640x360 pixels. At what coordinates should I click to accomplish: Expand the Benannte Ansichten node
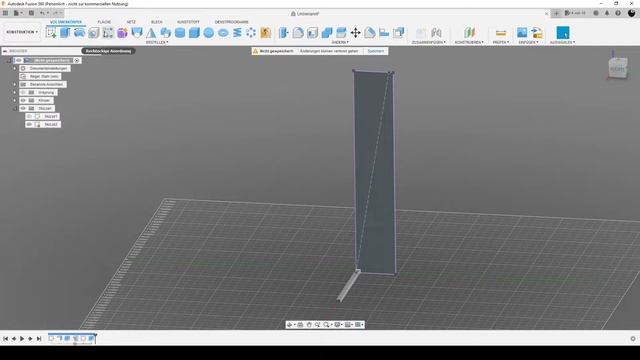[15, 84]
